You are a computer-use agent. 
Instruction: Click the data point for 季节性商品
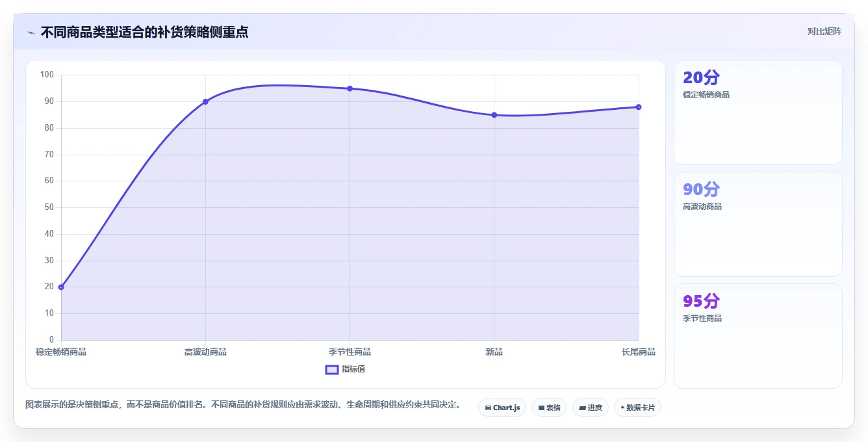click(350, 88)
